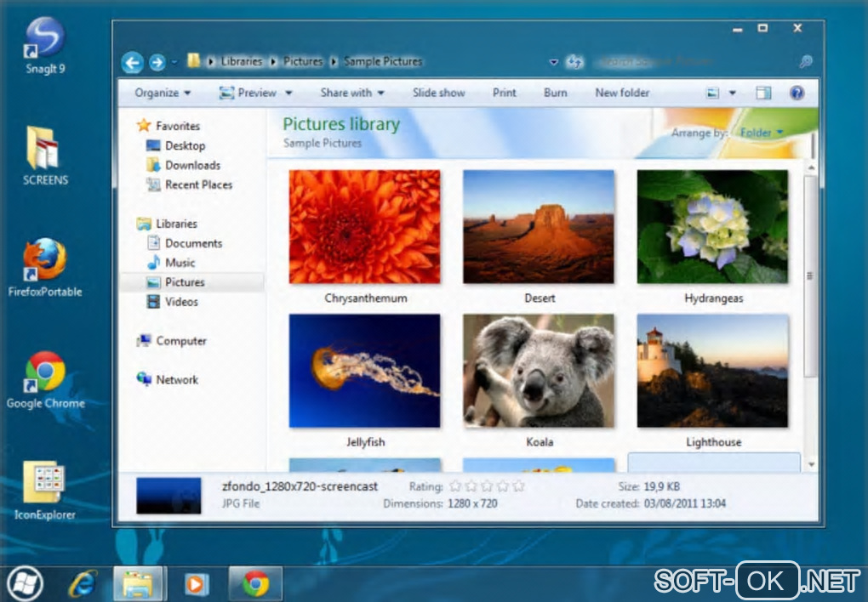Open the Organize menu
This screenshot has height=602, width=868.
pos(163,93)
